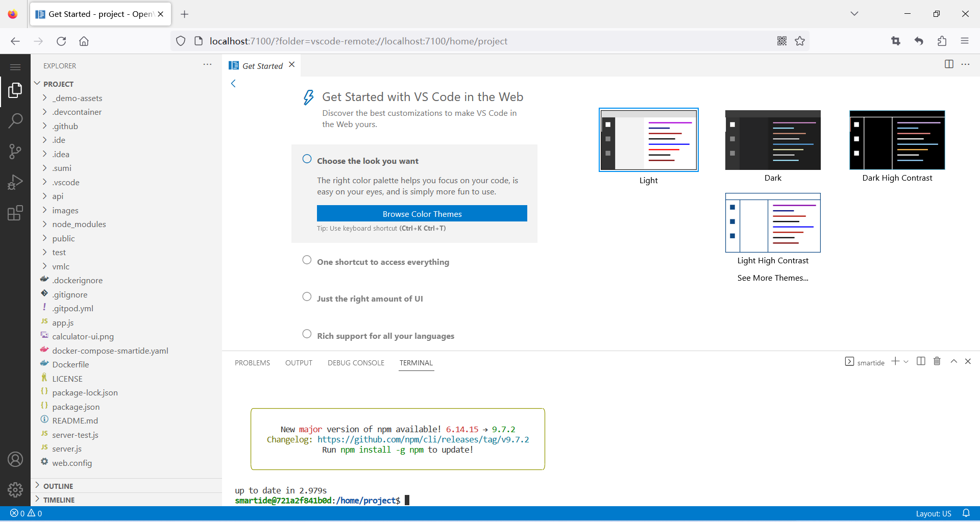The height and width of the screenshot is (522, 980).
Task: Open the Source Control view
Action: pyautogui.click(x=15, y=152)
